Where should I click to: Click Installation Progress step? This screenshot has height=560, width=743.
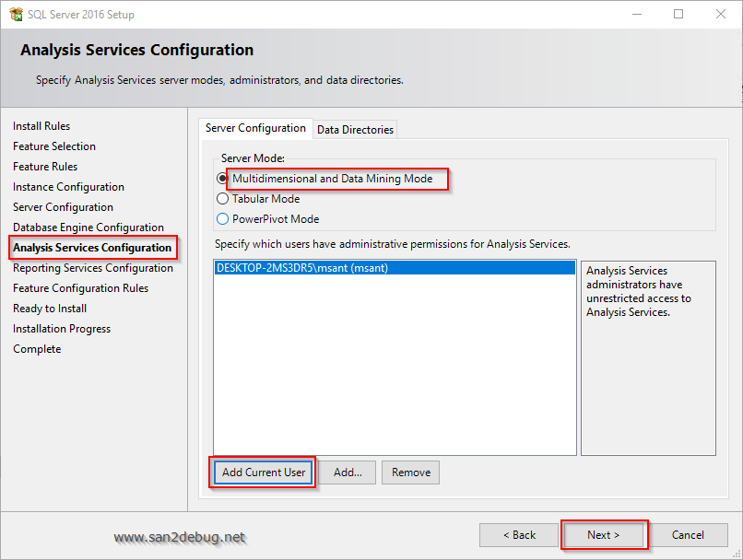click(x=62, y=329)
